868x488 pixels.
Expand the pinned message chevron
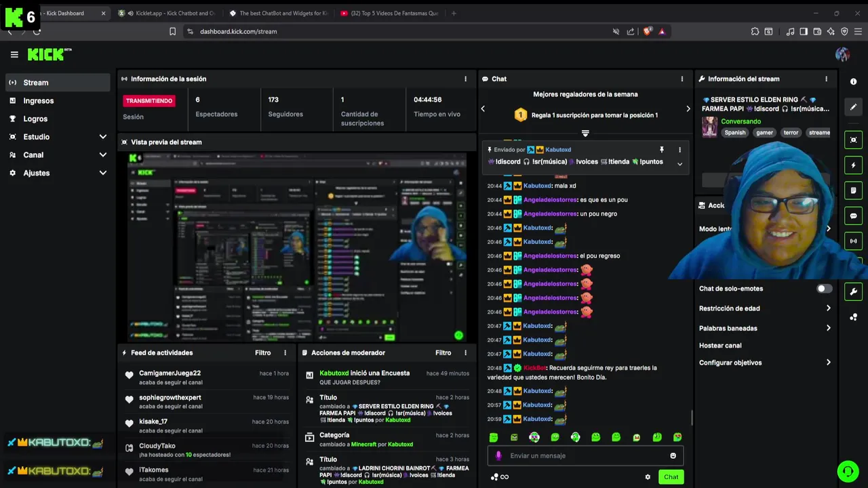pos(679,163)
